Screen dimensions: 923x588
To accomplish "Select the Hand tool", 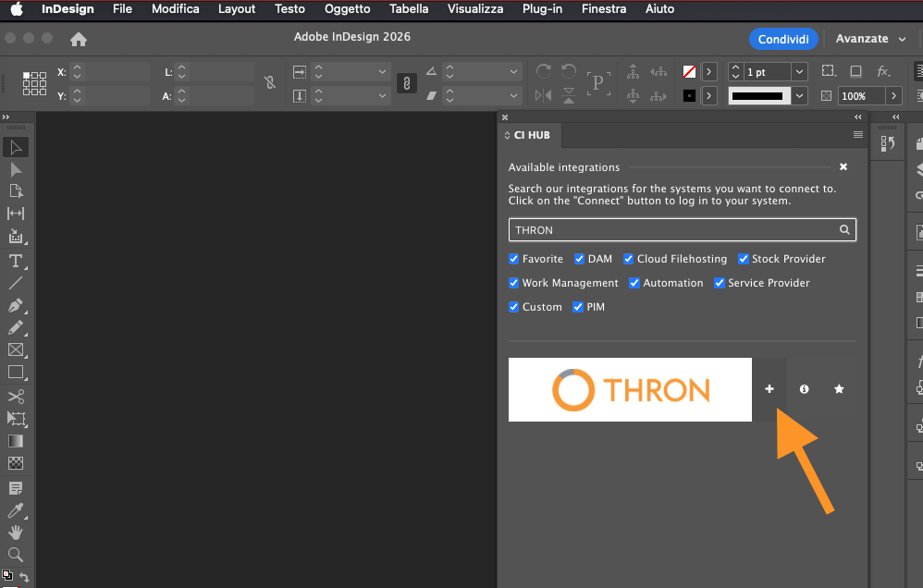I will pos(16,533).
